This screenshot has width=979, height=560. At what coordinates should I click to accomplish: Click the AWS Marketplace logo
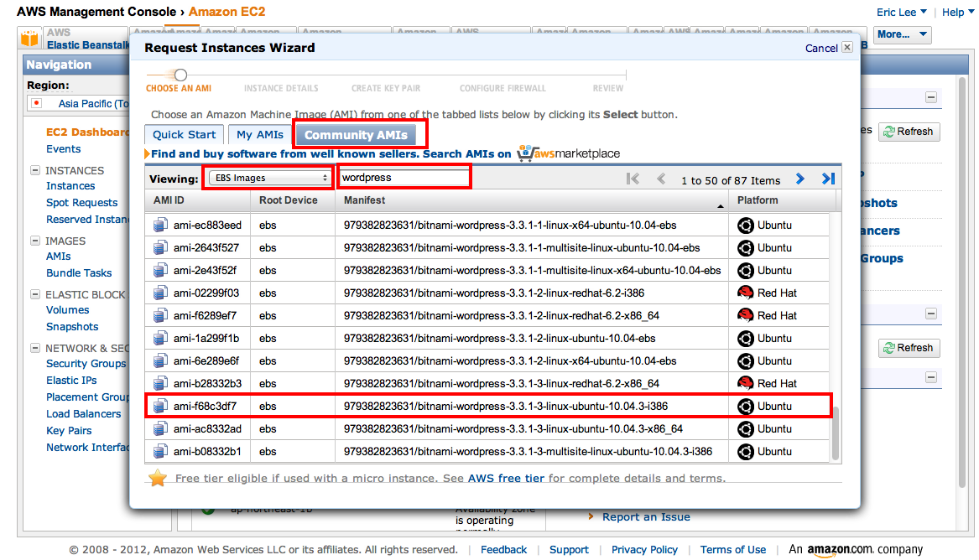point(568,153)
